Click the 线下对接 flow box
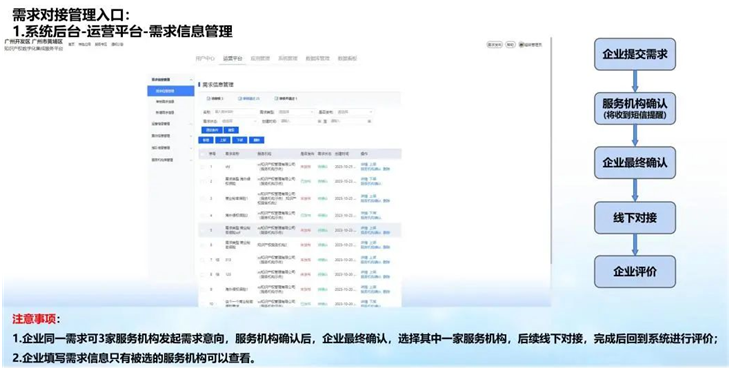731x368 pixels. pyautogui.click(x=634, y=217)
